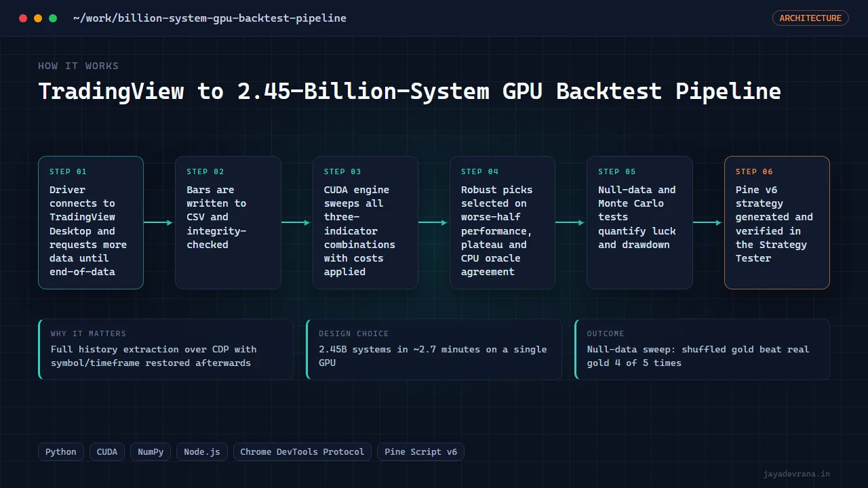Click the WHY IT MATTERS info box
This screenshot has height=488, width=868.
tap(166, 349)
